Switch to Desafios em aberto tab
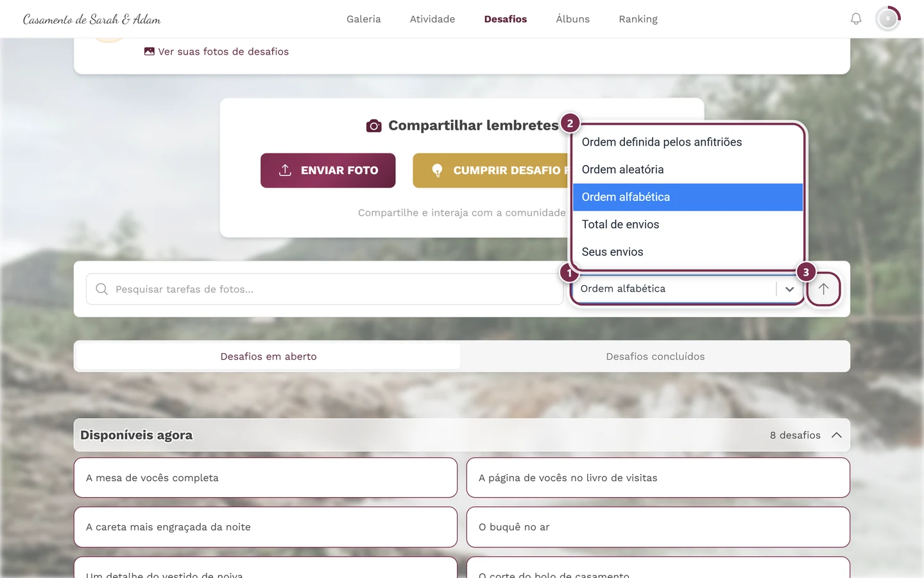Image resolution: width=924 pixels, height=578 pixels. point(268,356)
